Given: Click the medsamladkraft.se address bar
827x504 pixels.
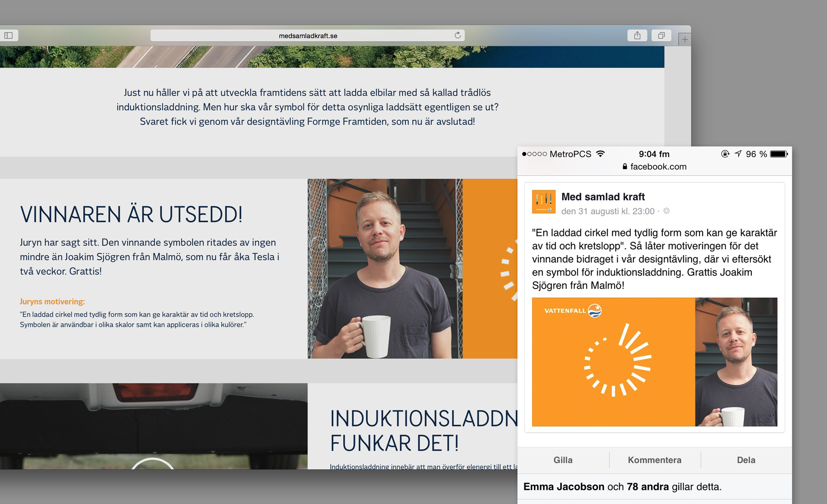Looking at the screenshot, I should (x=307, y=36).
